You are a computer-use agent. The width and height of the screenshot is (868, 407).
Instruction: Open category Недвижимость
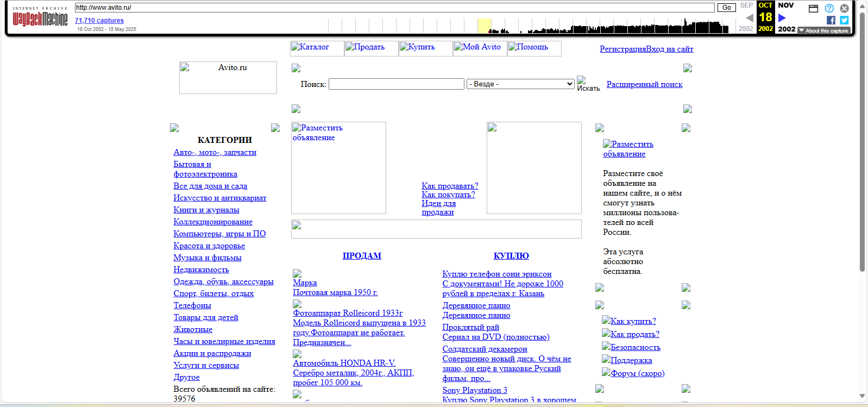[x=201, y=270]
